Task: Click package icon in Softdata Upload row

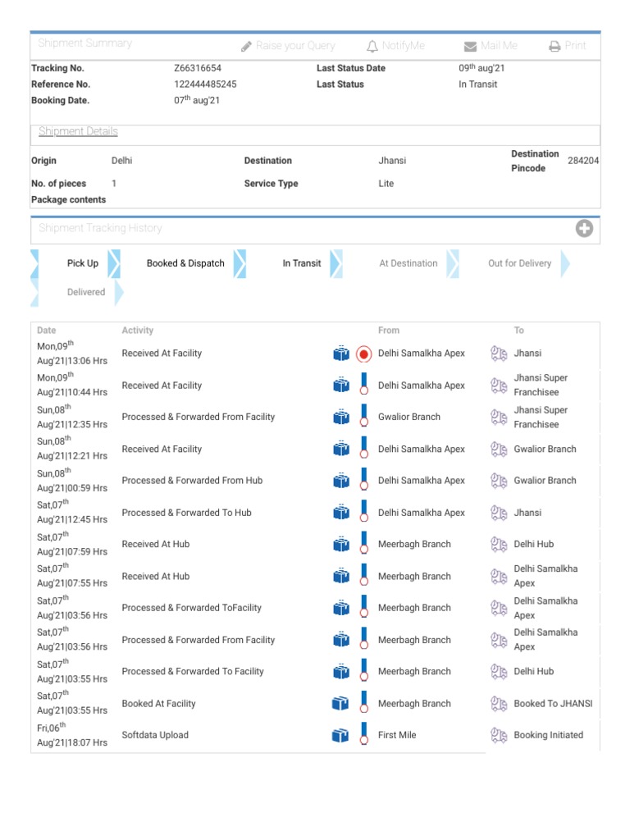Action: pos(340,735)
